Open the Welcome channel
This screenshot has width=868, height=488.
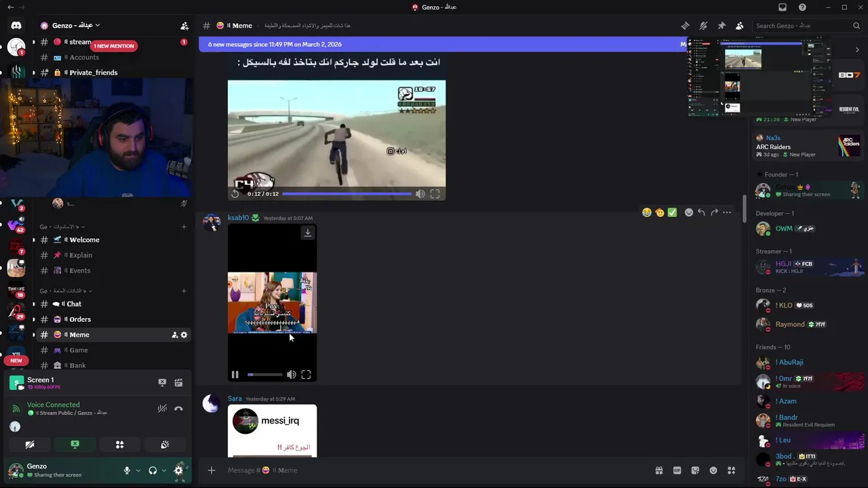(x=113, y=240)
